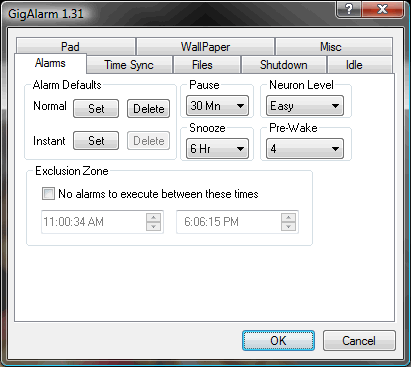Click the question mark help button
Image resolution: width=411 pixels, height=367 pixels.
coord(349,9)
